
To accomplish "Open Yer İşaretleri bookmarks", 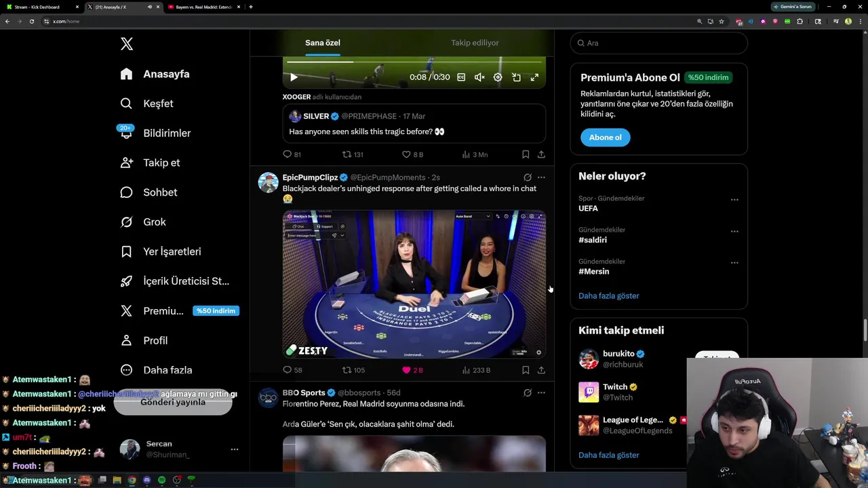I will (x=161, y=251).
